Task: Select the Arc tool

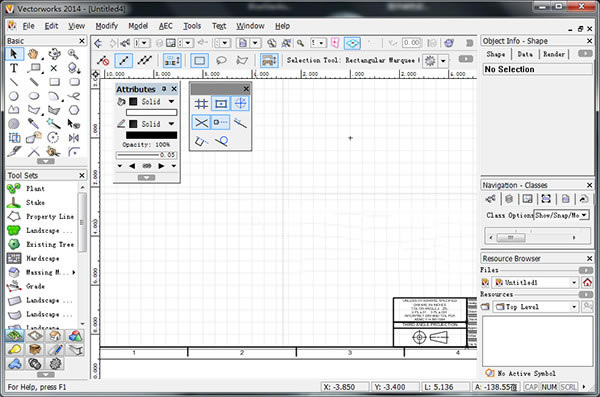Action: [54, 96]
